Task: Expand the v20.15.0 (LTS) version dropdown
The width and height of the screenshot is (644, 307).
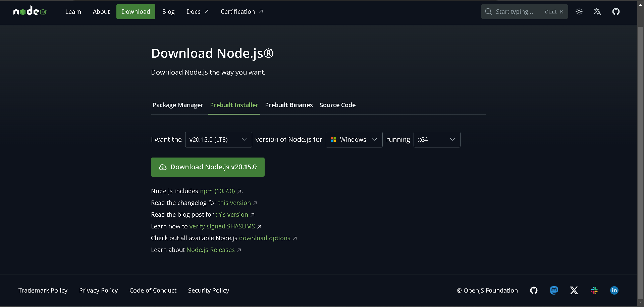Action: 218,139
